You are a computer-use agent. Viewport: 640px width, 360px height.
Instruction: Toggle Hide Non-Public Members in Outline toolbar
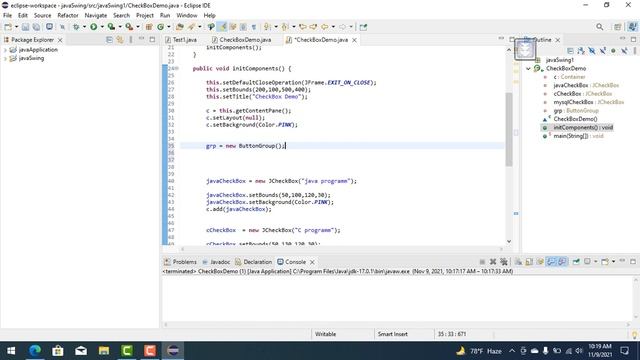click(x=613, y=51)
